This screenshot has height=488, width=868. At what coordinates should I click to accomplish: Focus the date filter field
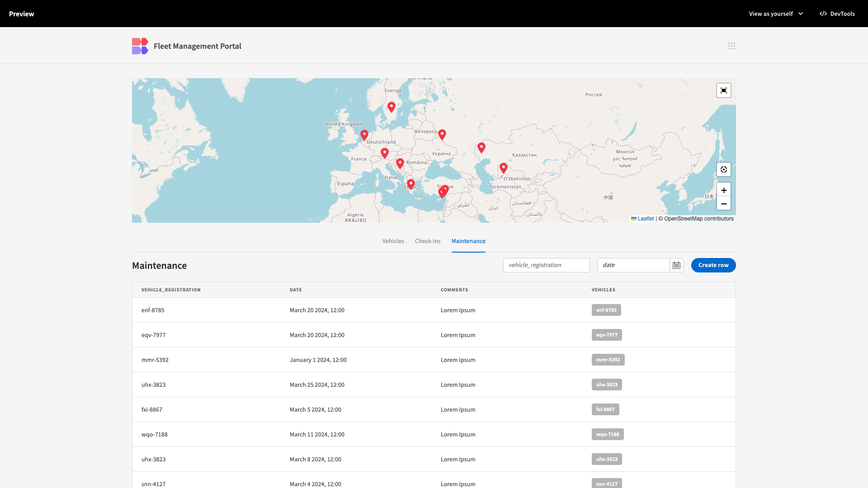tap(633, 265)
